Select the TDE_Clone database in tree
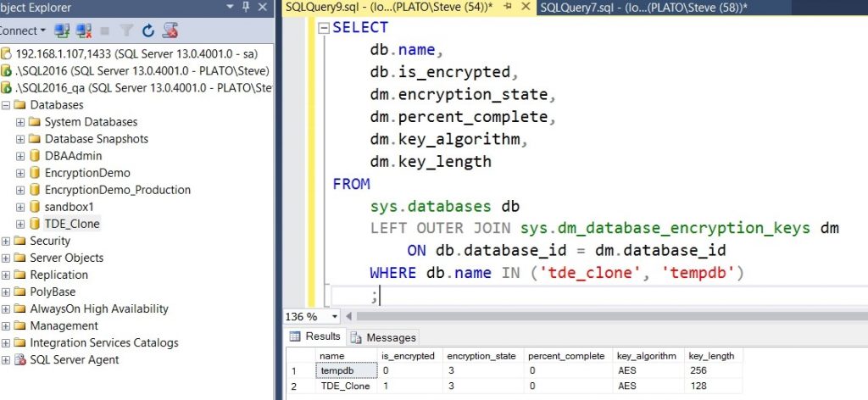Screen dimensions: 868x400 tap(72, 224)
